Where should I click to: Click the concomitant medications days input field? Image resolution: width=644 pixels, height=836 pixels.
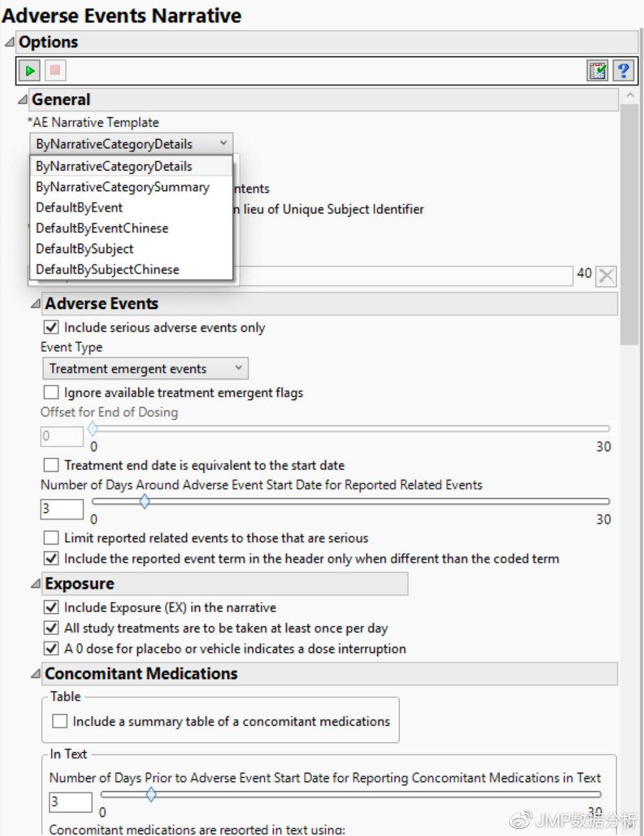[x=71, y=802]
